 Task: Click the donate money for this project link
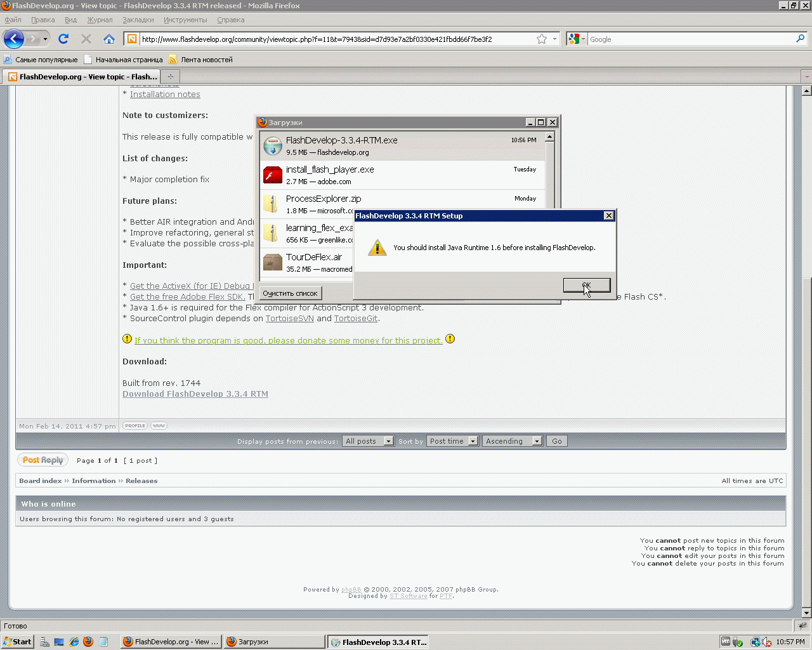coord(289,341)
